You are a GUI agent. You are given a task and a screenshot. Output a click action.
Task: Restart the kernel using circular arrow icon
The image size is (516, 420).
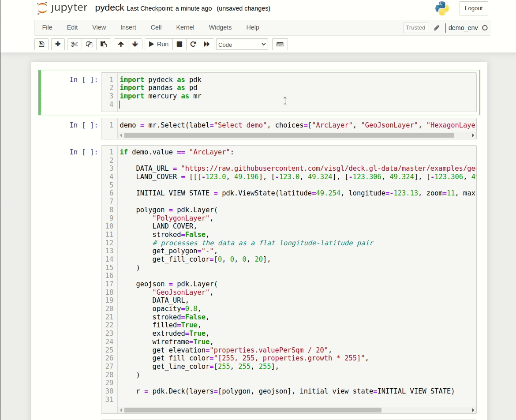click(x=193, y=44)
